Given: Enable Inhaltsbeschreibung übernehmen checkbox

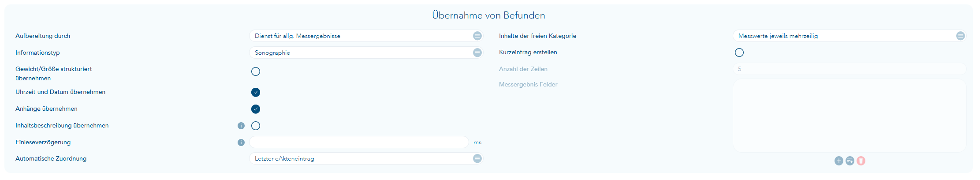Looking at the screenshot, I should click(256, 126).
